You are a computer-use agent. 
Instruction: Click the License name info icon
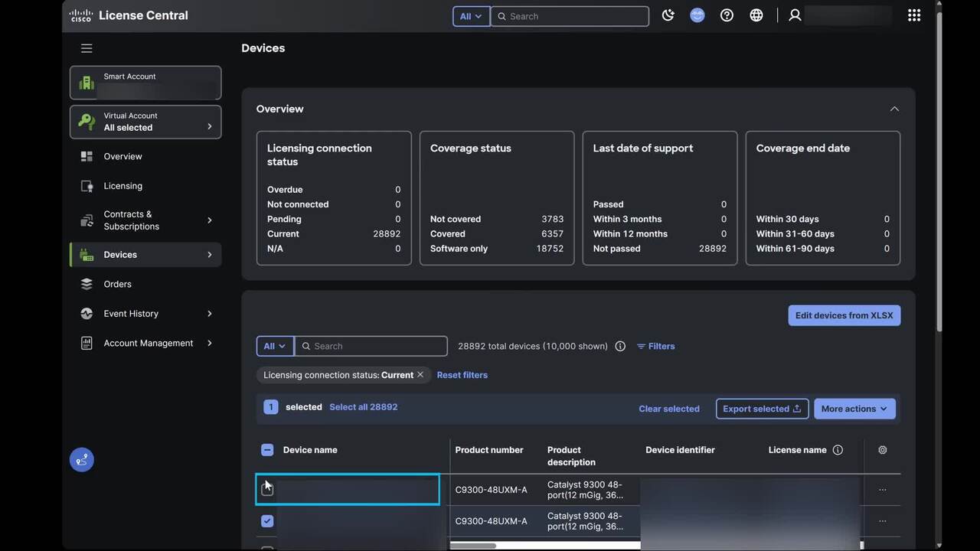(838, 450)
